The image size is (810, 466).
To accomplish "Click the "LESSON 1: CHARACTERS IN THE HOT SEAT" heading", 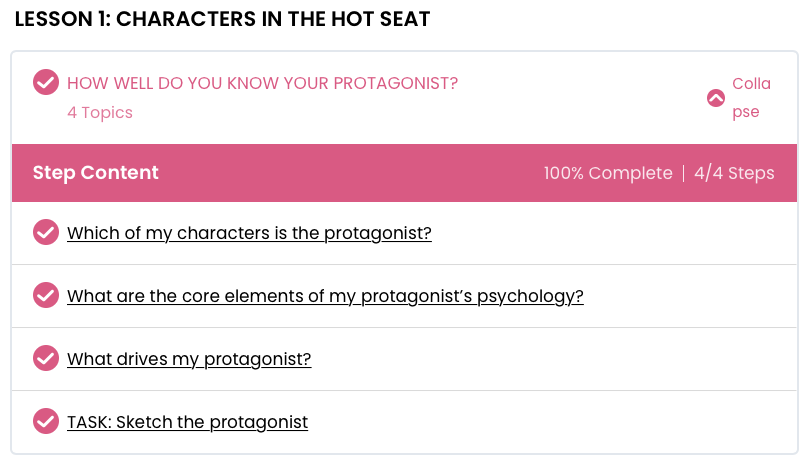I will pyautogui.click(x=222, y=19).
